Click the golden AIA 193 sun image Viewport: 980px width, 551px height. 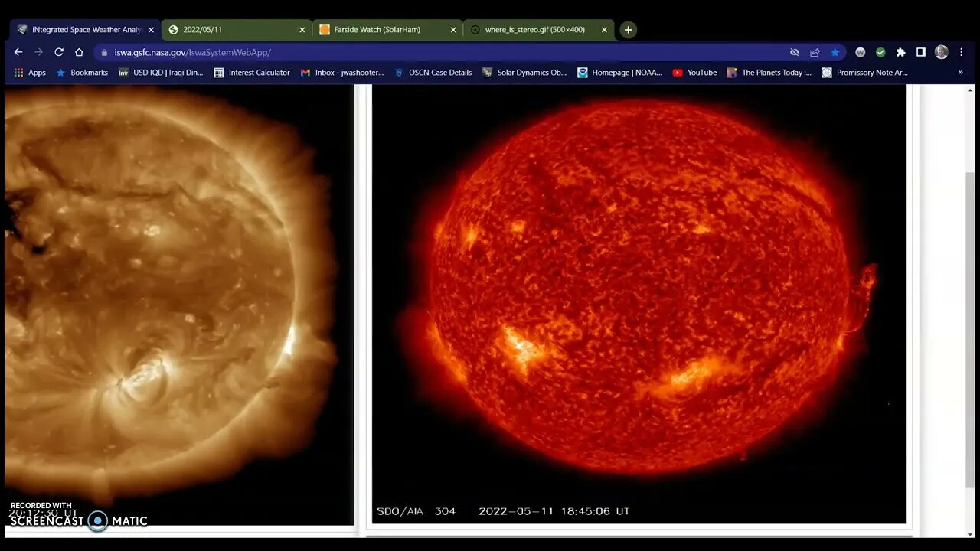pyautogui.click(x=179, y=305)
